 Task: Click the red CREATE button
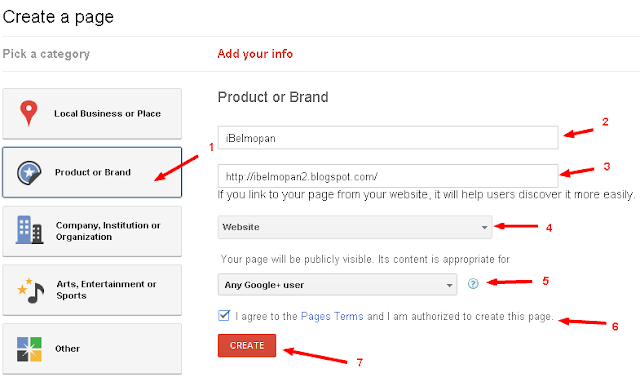(x=247, y=346)
